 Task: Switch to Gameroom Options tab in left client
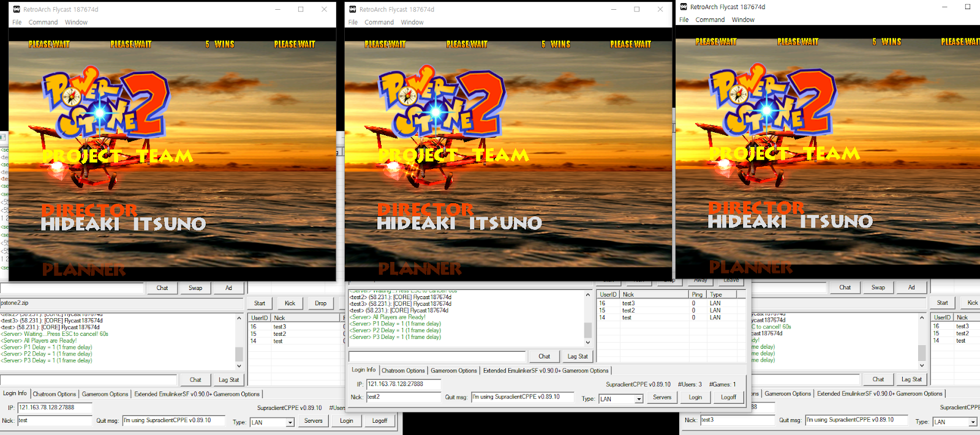pyautogui.click(x=105, y=394)
